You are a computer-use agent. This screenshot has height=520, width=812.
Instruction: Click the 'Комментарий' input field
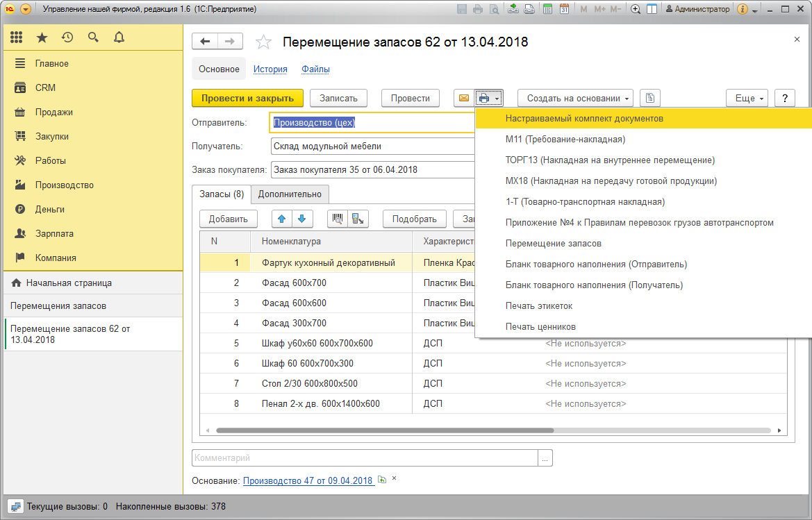pyautogui.click(x=365, y=458)
